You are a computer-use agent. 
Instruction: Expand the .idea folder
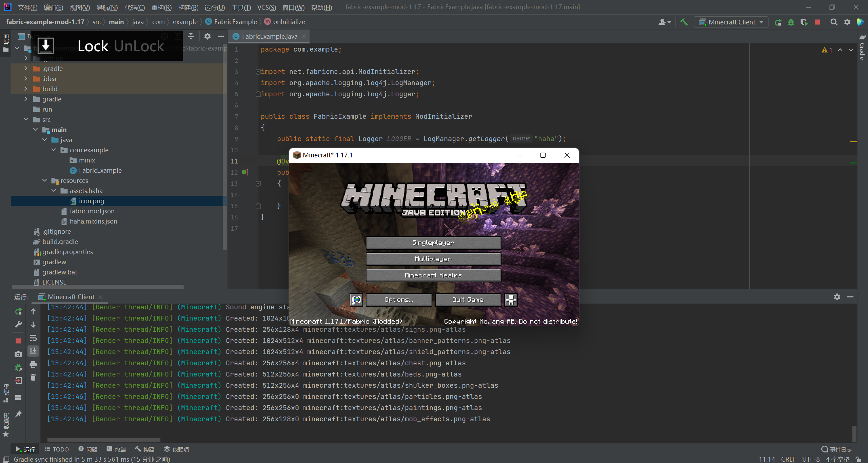tap(26, 79)
